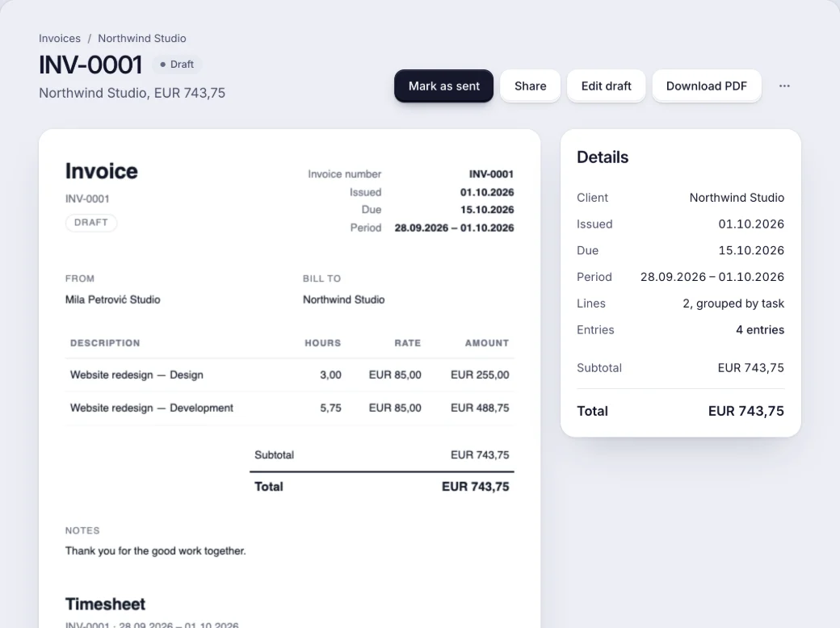Open the Northwind Studio breadcrumb
The image size is (840, 628).
[x=142, y=39]
